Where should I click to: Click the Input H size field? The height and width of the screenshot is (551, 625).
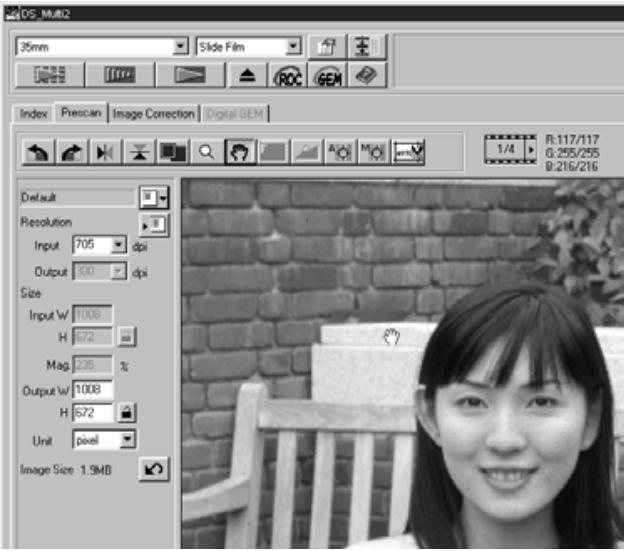(92, 337)
